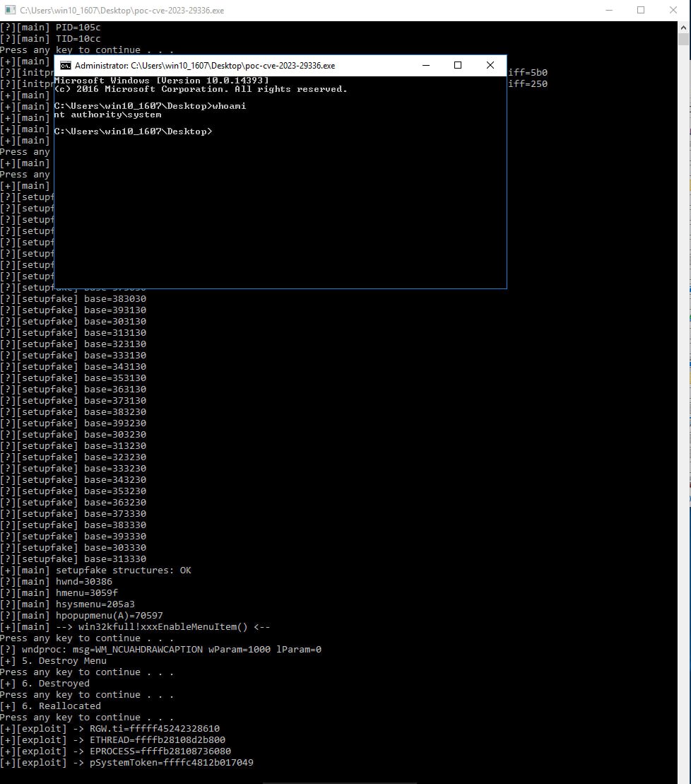Click the scroll-up arrow of the background console
The width and height of the screenshot is (691, 784).
click(683, 28)
